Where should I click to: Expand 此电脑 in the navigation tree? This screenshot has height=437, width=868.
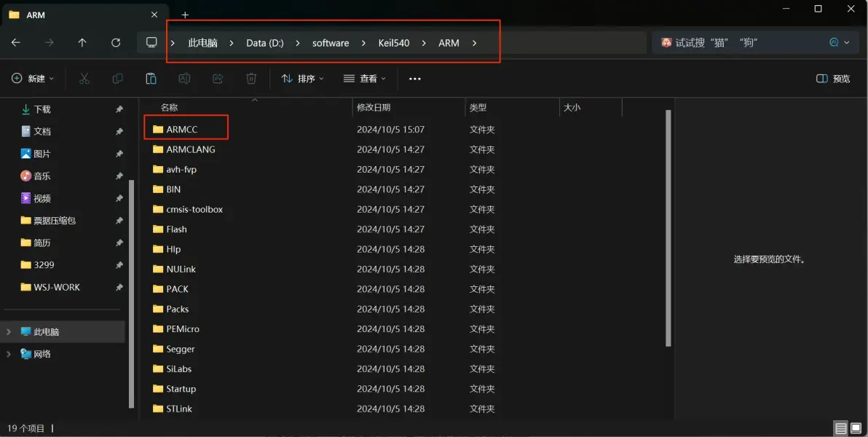point(8,332)
